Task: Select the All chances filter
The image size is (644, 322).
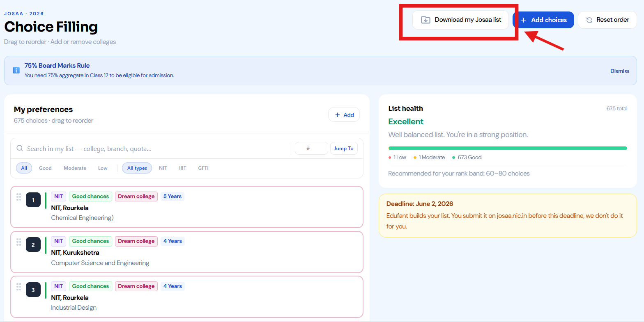Action: [x=24, y=168]
